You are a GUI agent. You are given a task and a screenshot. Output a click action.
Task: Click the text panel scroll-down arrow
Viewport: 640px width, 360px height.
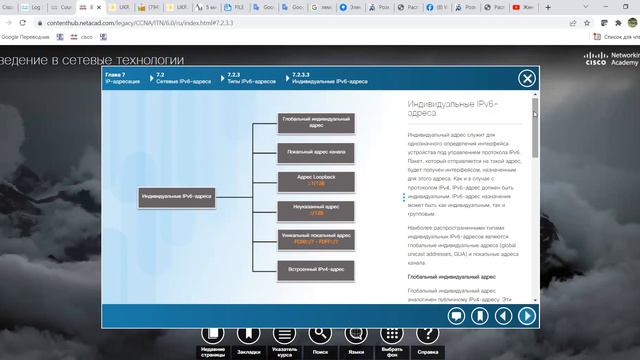coord(535,300)
